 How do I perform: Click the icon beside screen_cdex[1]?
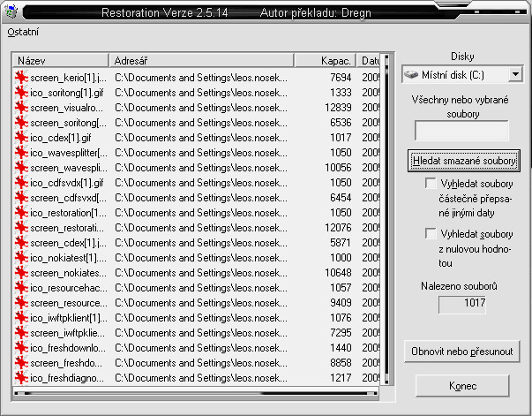click(21, 243)
